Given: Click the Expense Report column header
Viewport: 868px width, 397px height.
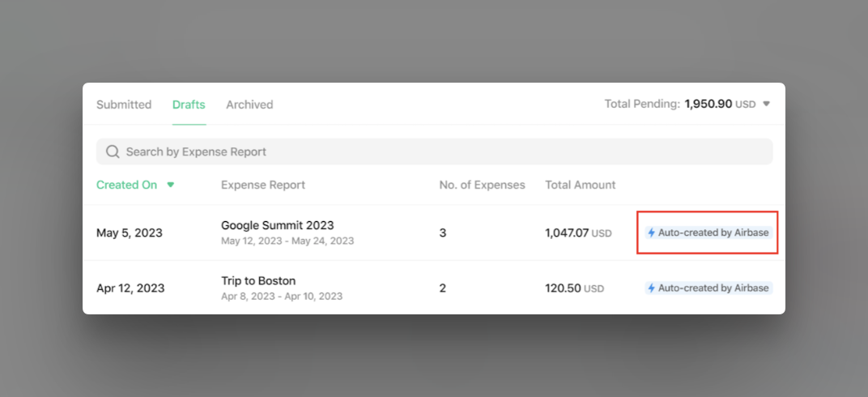Looking at the screenshot, I should (x=263, y=185).
